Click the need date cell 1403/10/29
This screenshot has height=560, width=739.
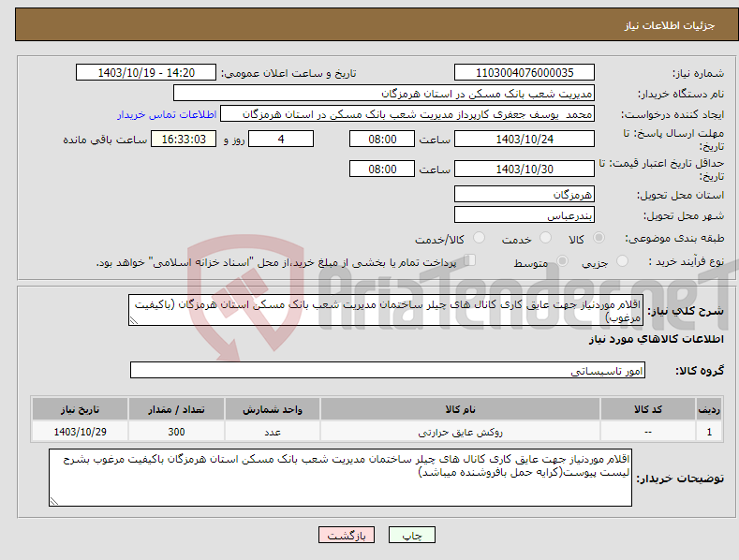(81, 432)
